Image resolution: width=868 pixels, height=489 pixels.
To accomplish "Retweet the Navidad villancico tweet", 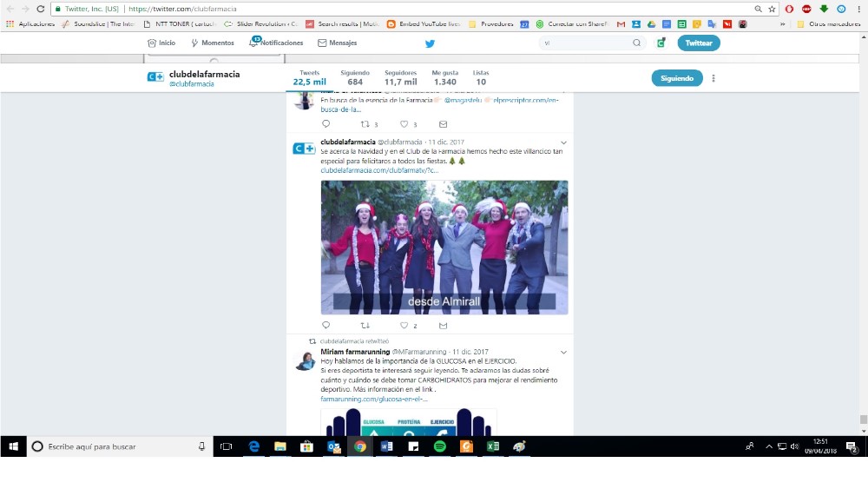I will [365, 325].
